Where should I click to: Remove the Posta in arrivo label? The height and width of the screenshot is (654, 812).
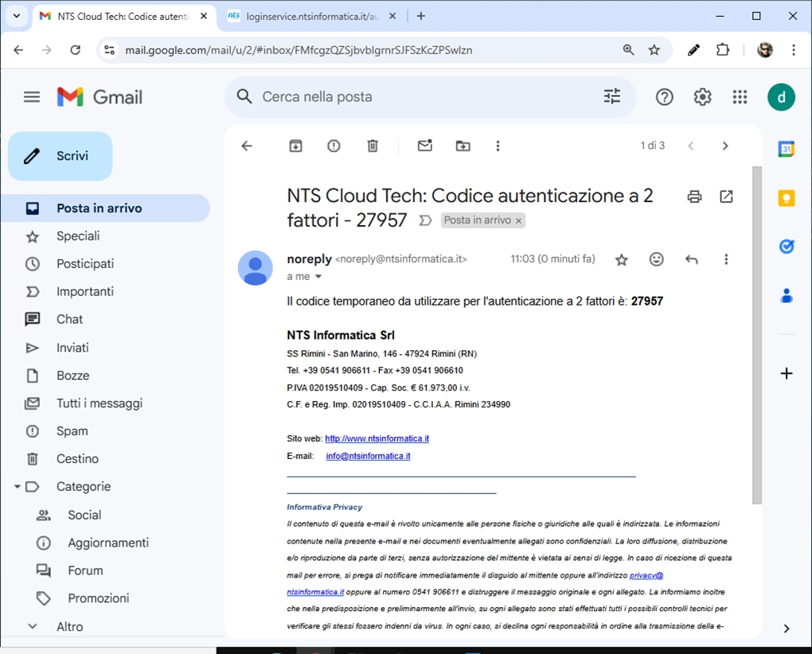tap(518, 221)
